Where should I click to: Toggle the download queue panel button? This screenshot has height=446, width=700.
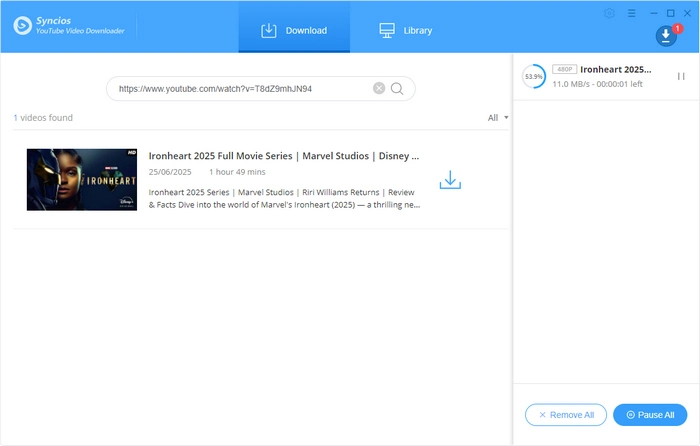tap(666, 35)
